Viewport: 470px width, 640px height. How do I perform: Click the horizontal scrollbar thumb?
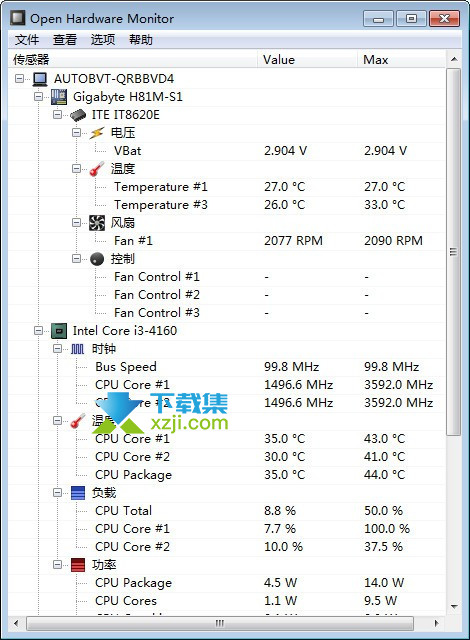point(220,623)
